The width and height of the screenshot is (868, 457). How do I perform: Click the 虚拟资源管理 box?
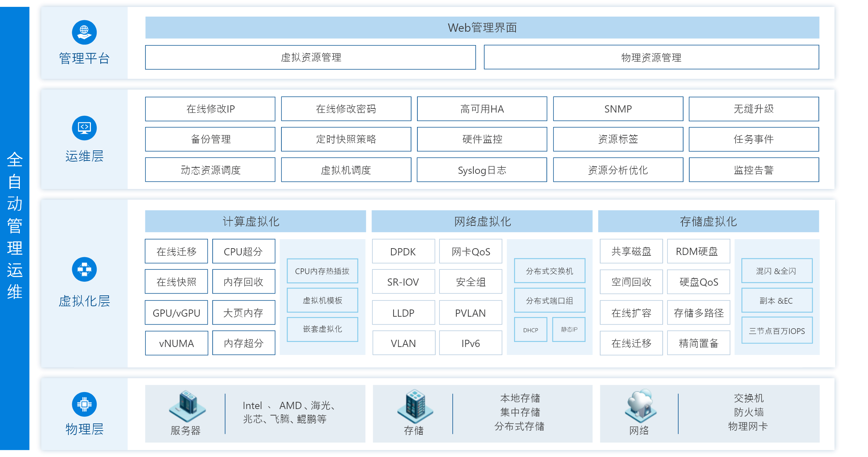coord(310,57)
